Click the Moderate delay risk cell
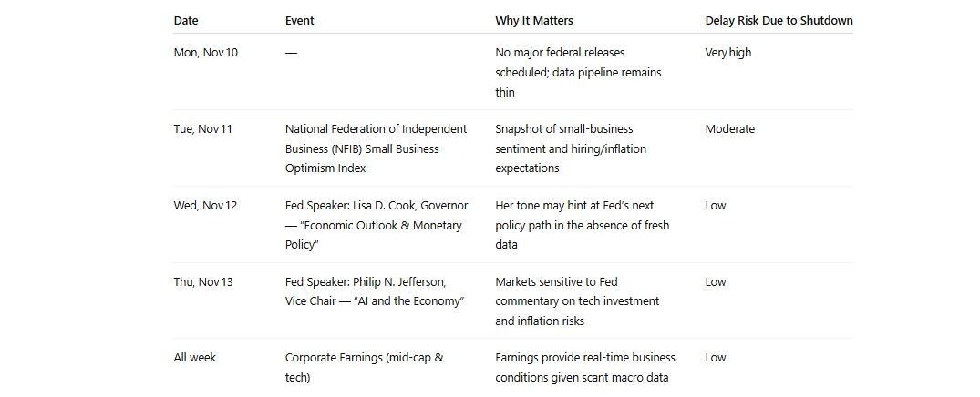This screenshot has width=980, height=397. pyautogui.click(x=730, y=129)
